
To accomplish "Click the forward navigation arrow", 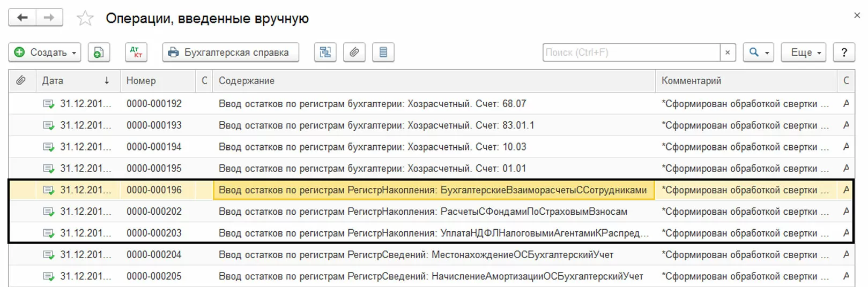I will [49, 18].
